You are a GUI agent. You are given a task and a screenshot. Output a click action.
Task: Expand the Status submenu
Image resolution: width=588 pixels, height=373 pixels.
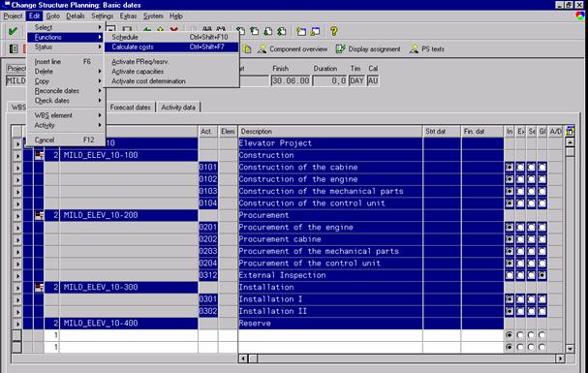click(66, 47)
